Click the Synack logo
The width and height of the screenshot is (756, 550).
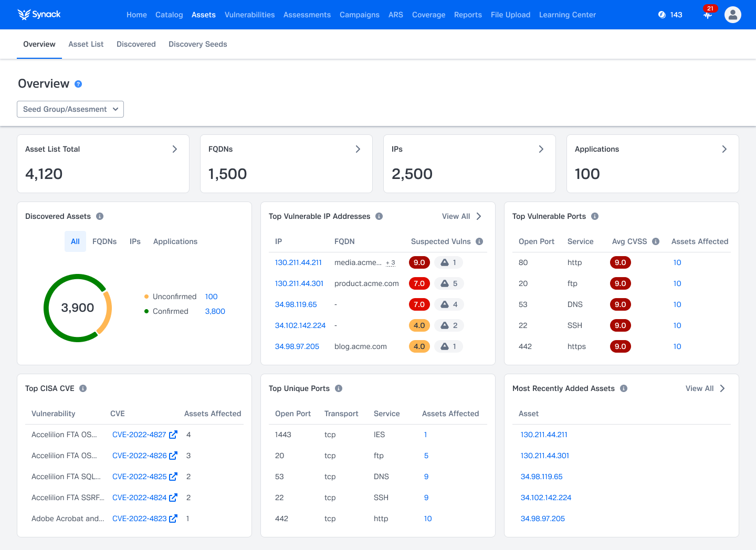click(x=39, y=15)
